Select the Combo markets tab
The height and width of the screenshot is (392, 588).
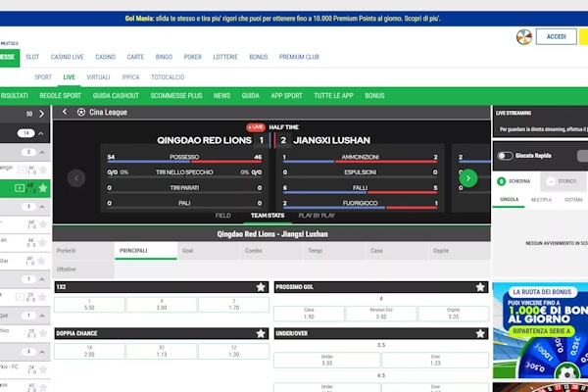(x=271, y=251)
